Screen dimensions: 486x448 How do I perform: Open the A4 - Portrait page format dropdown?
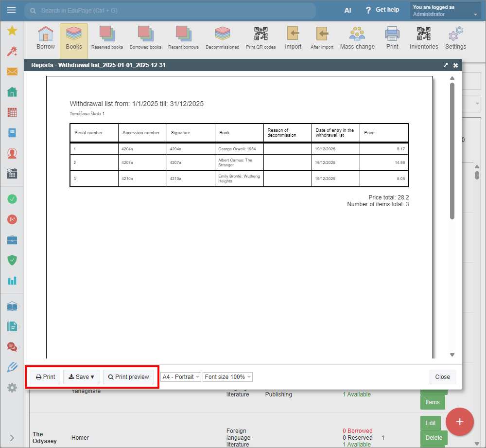click(x=181, y=377)
